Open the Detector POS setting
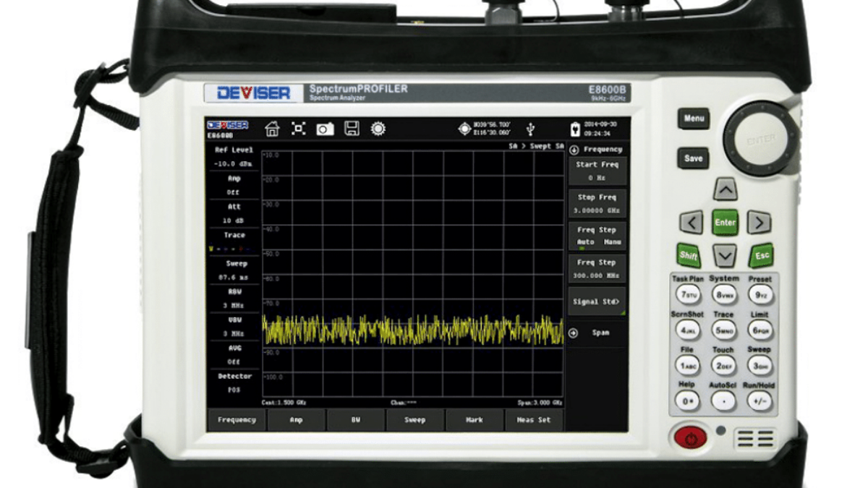The image size is (868, 488). coord(234,382)
